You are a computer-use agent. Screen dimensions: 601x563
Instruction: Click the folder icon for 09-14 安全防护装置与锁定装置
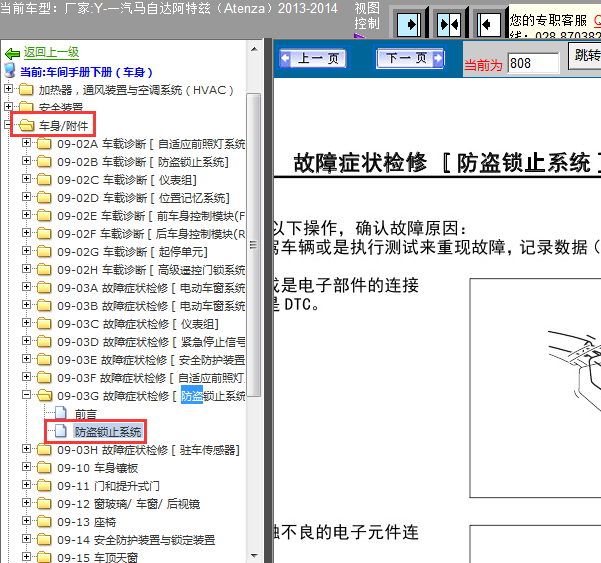pos(44,540)
